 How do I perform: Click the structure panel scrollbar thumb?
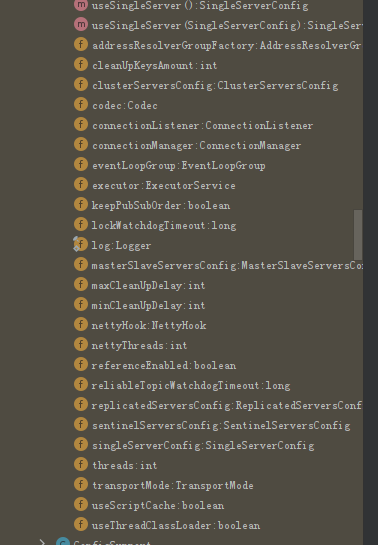click(x=358, y=235)
